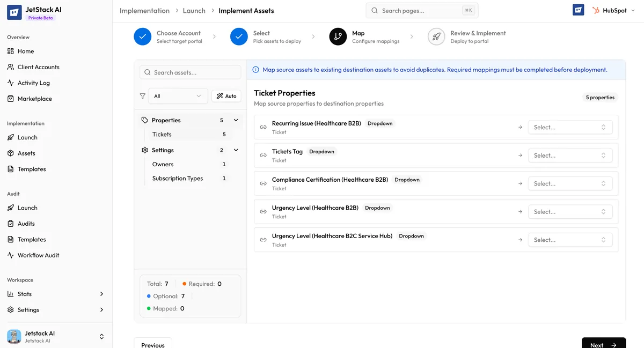Click the mapping link icon on Tickets Tag
Screen dimensions: 644x348
coord(263,155)
